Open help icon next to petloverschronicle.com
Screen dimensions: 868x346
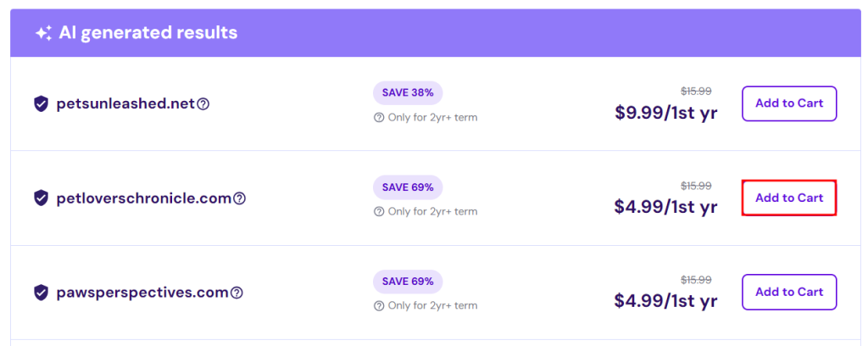click(239, 198)
